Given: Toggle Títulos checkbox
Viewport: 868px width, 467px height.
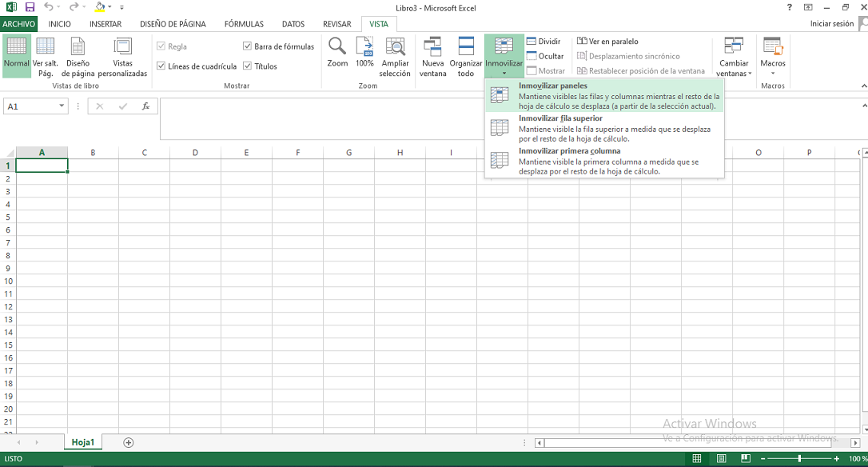Looking at the screenshot, I should (248, 66).
